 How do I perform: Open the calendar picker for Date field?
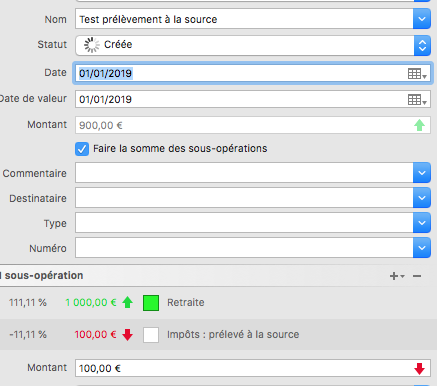point(417,74)
